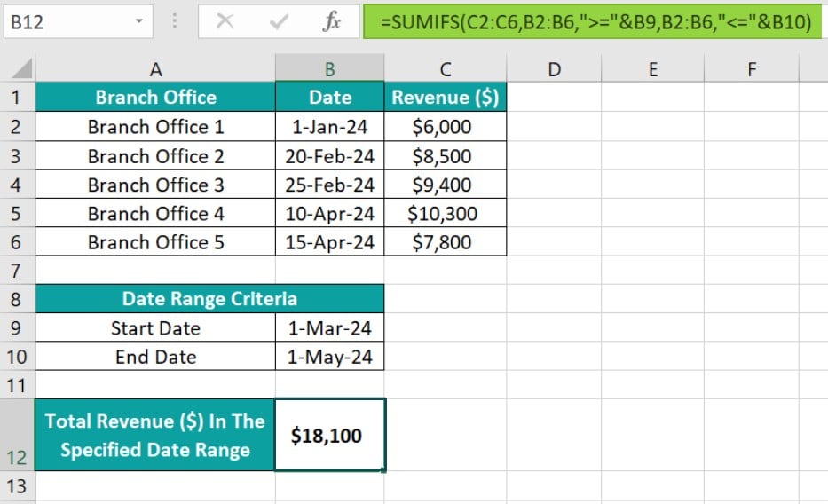Select column A header
This screenshot has height=504, width=828.
[x=155, y=69]
